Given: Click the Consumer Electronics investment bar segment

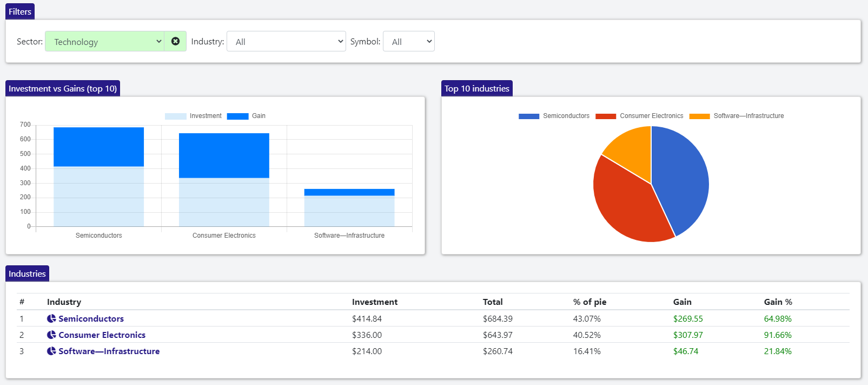Looking at the screenshot, I should pyautogui.click(x=224, y=202).
